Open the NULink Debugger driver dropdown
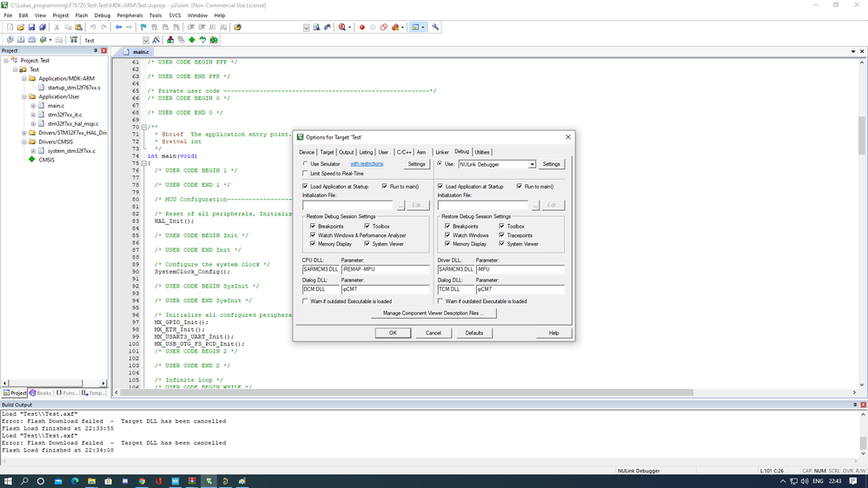The height and width of the screenshot is (488, 868). pyautogui.click(x=532, y=164)
